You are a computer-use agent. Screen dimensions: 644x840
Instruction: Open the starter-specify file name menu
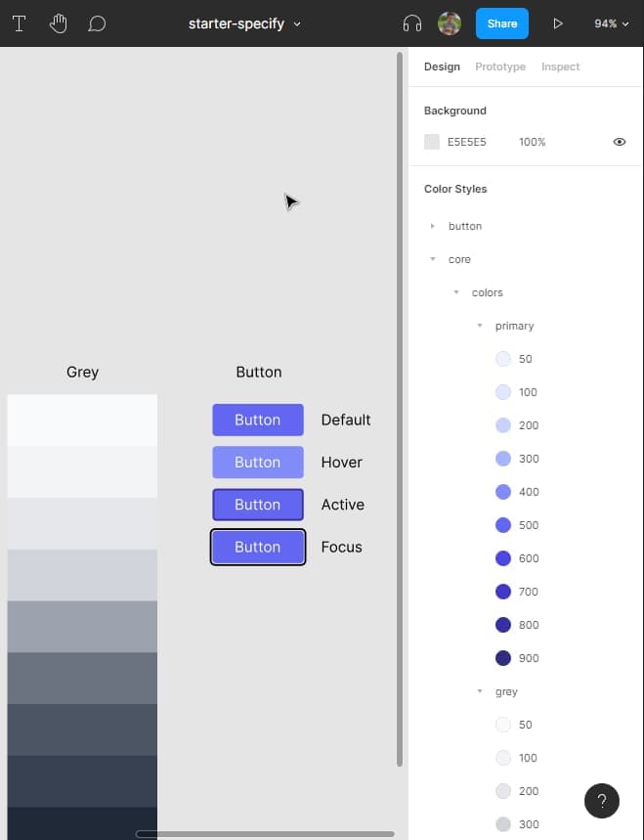pos(244,23)
